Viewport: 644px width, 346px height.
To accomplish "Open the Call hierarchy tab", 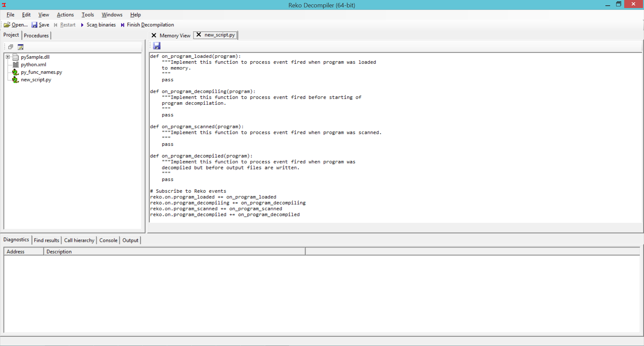I will (x=79, y=240).
